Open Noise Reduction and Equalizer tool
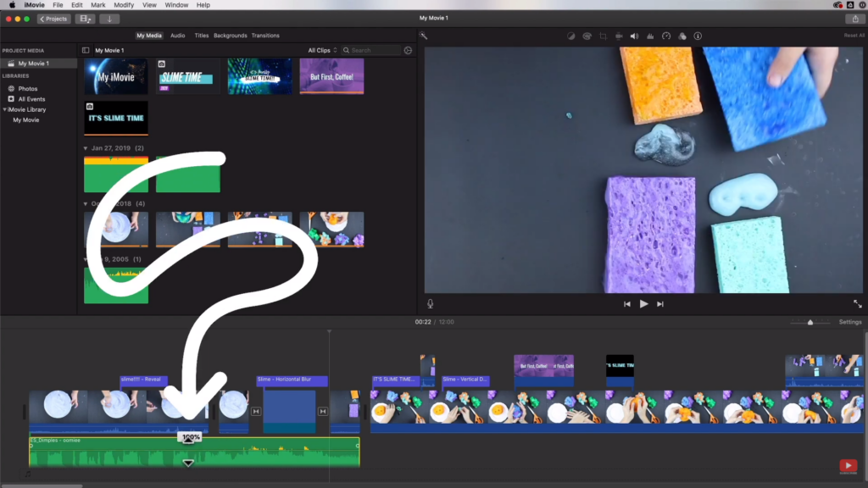The height and width of the screenshot is (488, 868). pyautogui.click(x=650, y=36)
